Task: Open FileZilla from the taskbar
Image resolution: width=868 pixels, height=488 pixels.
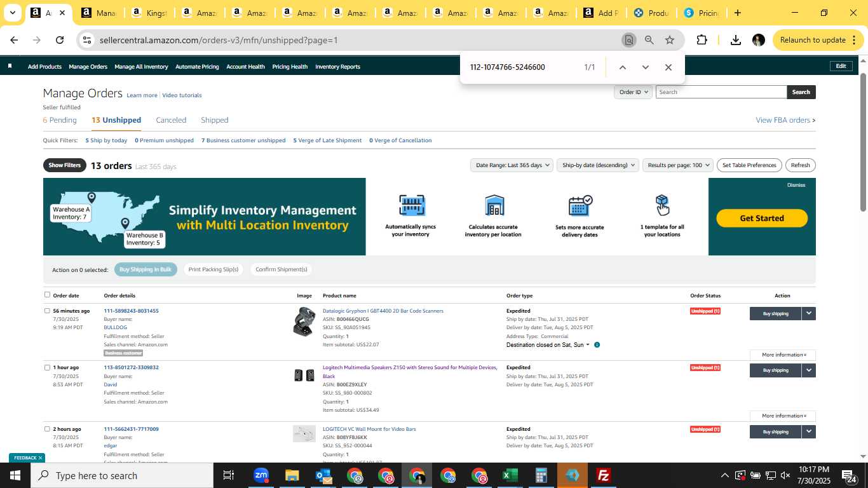Action: tap(603, 475)
